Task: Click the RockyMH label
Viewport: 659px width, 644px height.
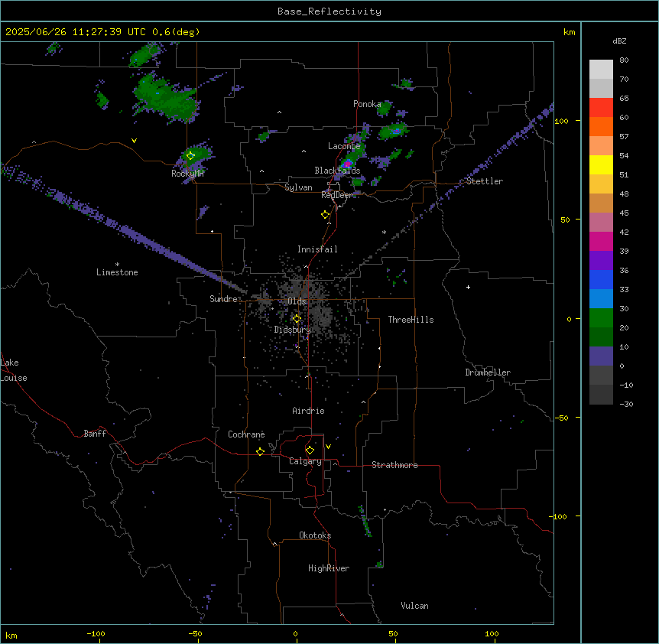Action: coord(187,174)
